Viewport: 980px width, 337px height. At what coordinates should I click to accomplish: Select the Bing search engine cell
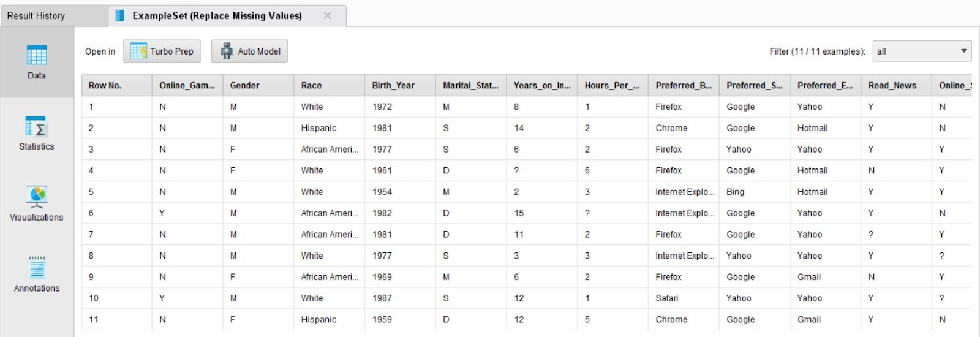point(735,192)
